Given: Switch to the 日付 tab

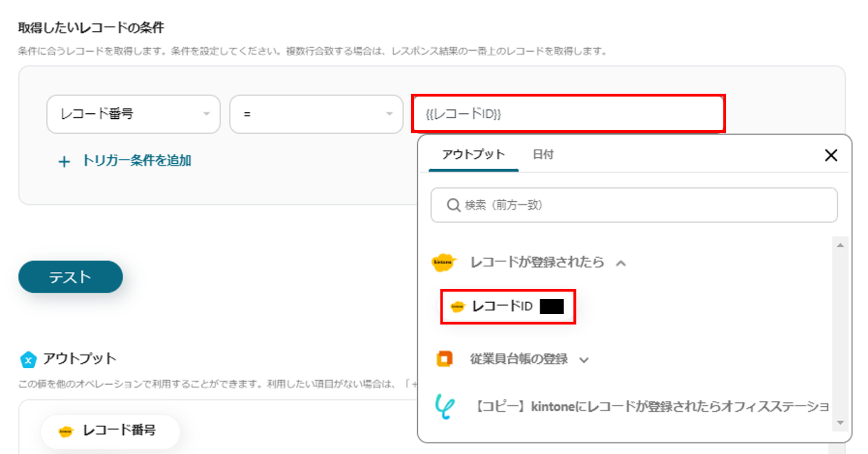Looking at the screenshot, I should [x=543, y=155].
